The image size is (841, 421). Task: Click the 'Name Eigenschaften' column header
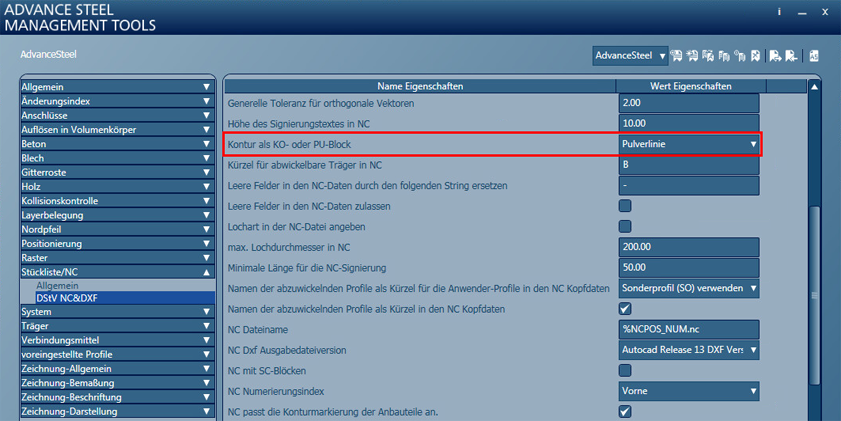point(420,86)
